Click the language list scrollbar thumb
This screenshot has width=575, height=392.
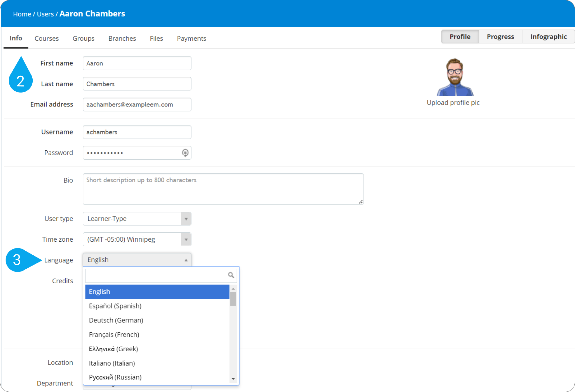click(x=233, y=299)
